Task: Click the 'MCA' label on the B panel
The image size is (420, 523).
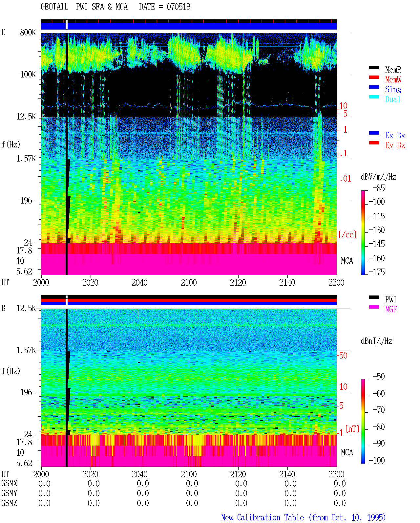Action: [347, 453]
